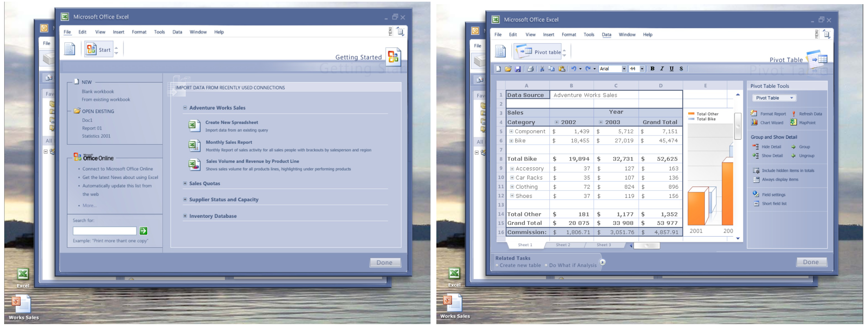Click Done button in Getting Started window

point(385,263)
